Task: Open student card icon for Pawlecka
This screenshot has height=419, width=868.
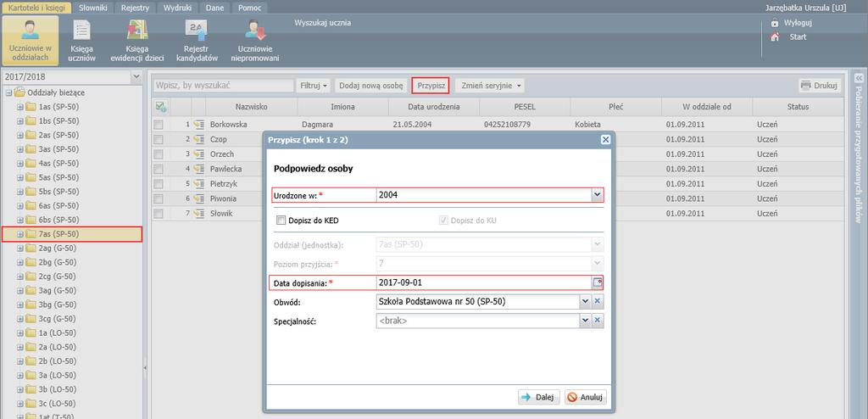Action: [x=199, y=169]
